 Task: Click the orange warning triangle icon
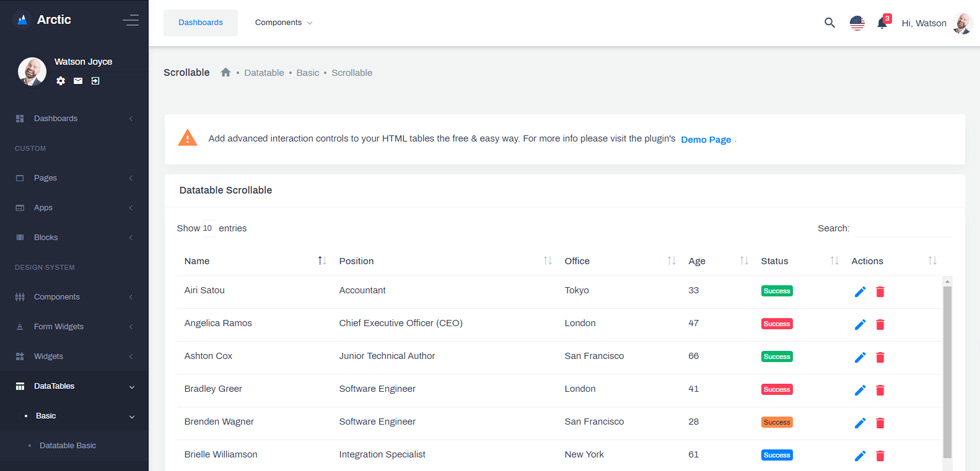tap(188, 138)
